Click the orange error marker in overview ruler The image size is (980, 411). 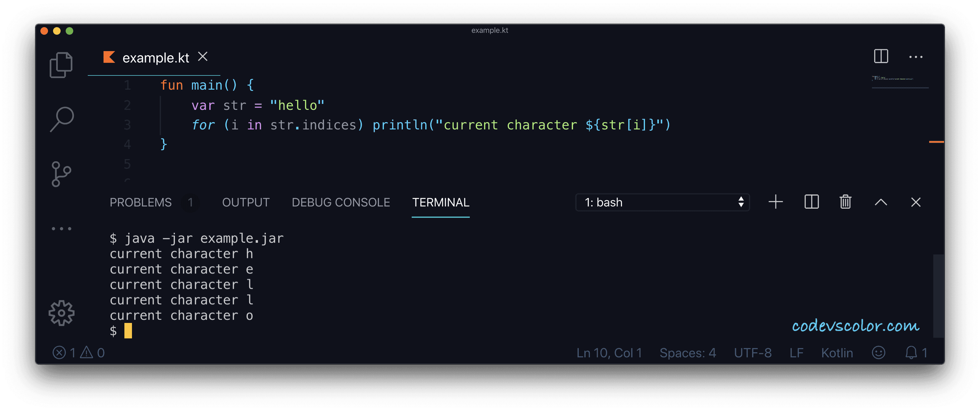pos(936,142)
